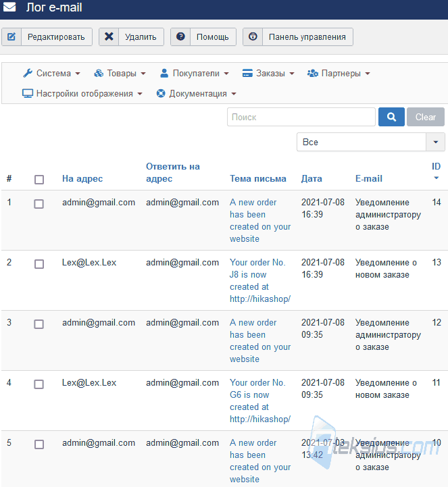This screenshot has width=448, height=487.
Task: Open the Заказы dropdown menu
Action: 268,74
